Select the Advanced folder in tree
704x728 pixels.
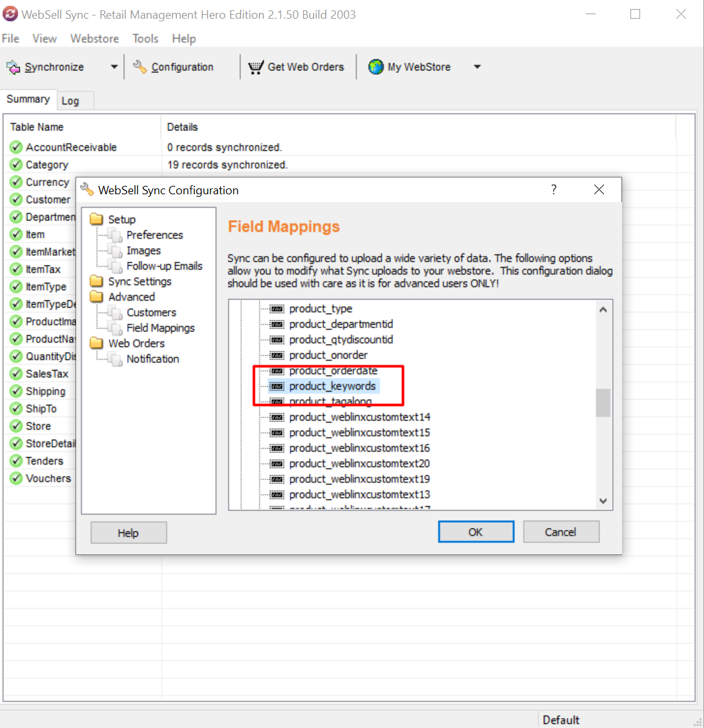coord(132,297)
